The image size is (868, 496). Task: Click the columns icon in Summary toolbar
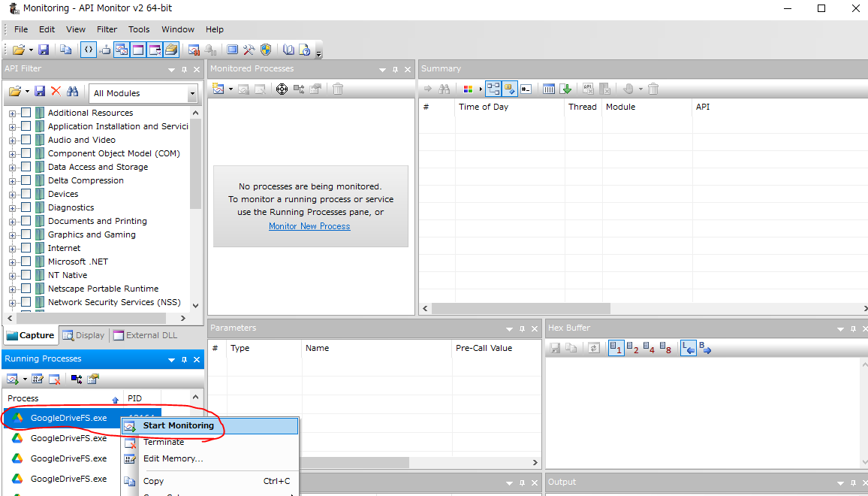pyautogui.click(x=549, y=89)
